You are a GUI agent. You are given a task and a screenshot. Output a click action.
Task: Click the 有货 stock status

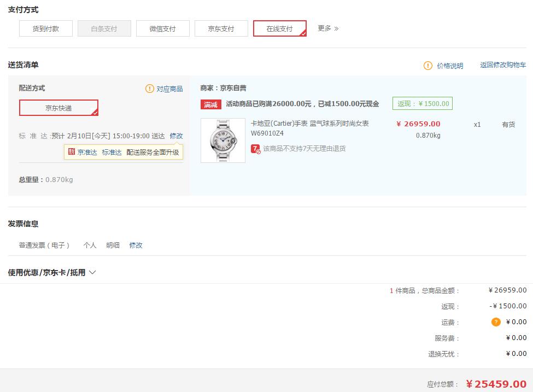click(x=508, y=125)
